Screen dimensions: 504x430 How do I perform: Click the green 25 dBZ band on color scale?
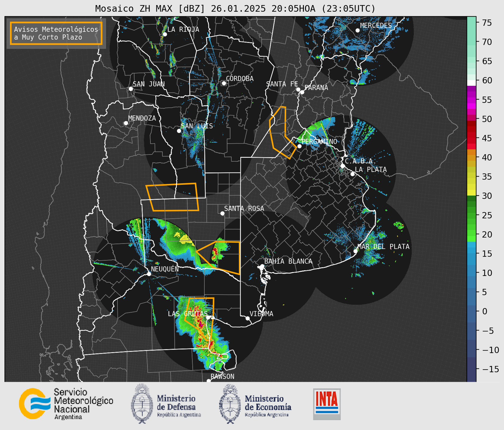[471, 215]
